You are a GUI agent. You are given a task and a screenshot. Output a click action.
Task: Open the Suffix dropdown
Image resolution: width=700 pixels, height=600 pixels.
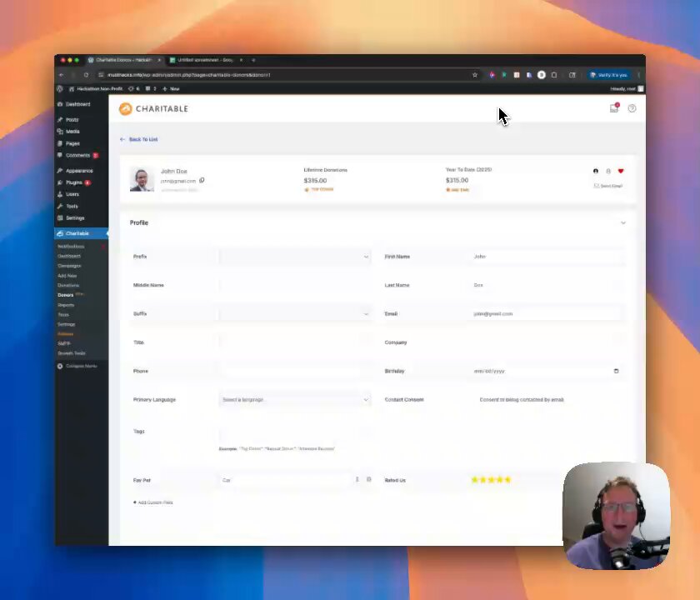coord(295,314)
